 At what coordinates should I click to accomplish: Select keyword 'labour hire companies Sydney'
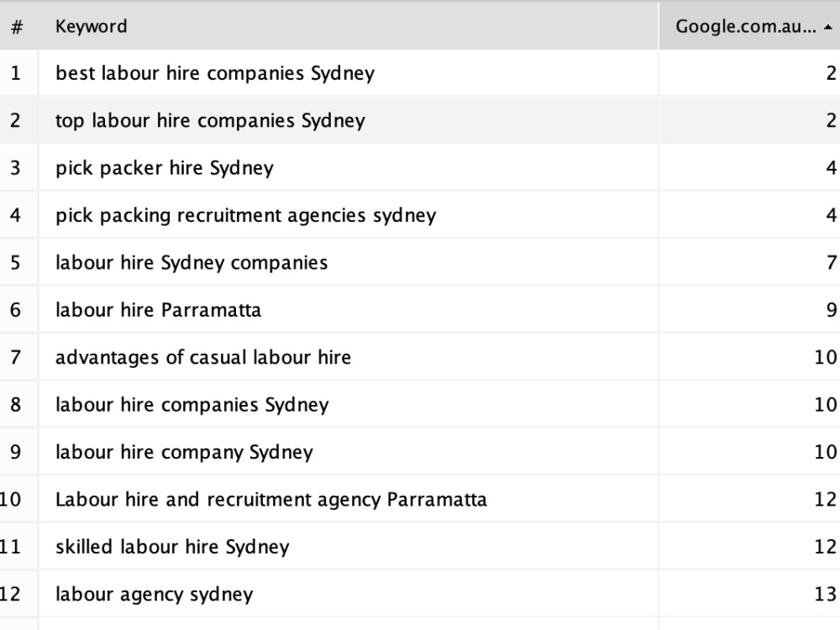pos(192,405)
